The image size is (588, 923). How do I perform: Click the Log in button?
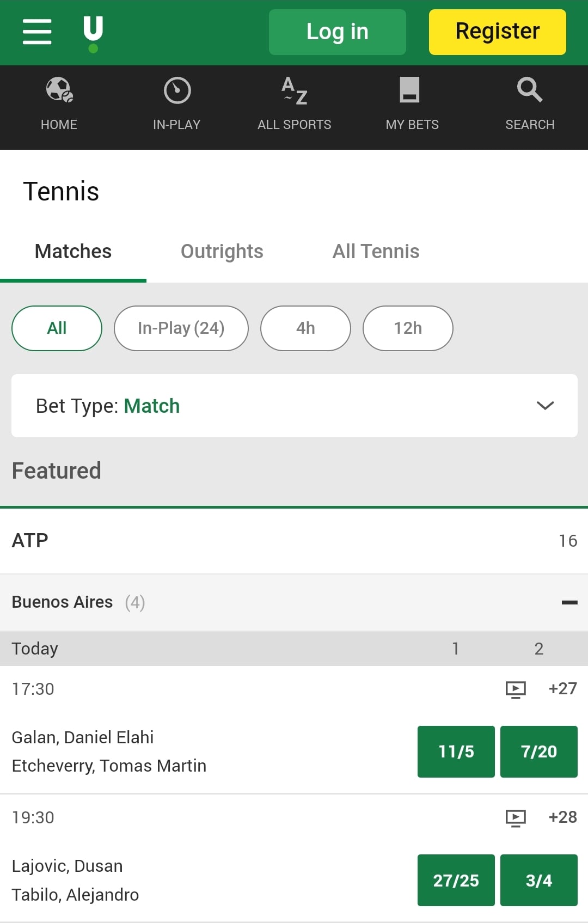tap(337, 32)
